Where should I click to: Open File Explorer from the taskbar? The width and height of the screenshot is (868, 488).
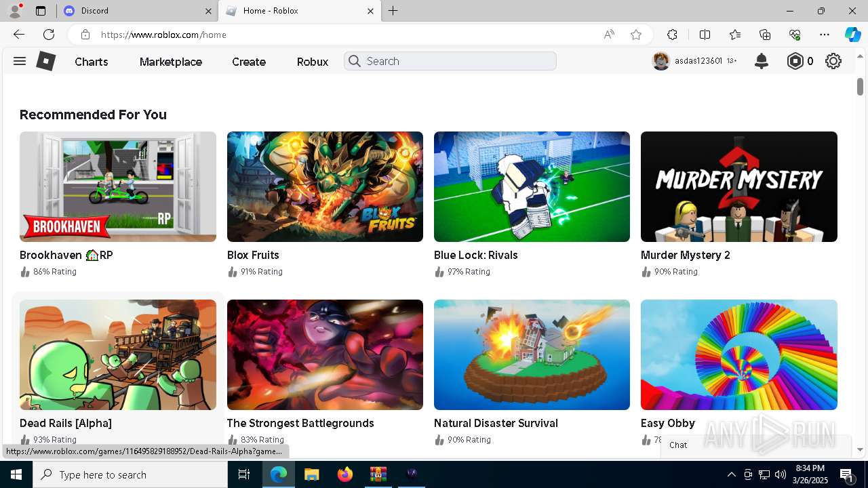[311, 474]
